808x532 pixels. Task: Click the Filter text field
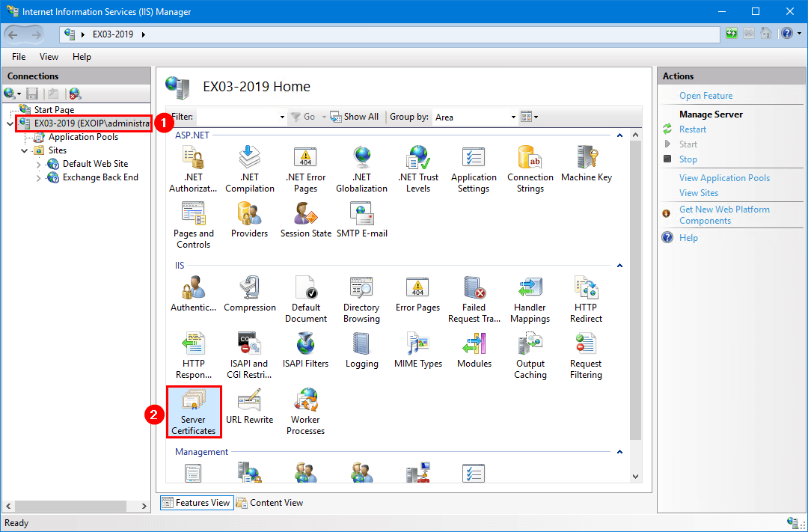(x=237, y=117)
